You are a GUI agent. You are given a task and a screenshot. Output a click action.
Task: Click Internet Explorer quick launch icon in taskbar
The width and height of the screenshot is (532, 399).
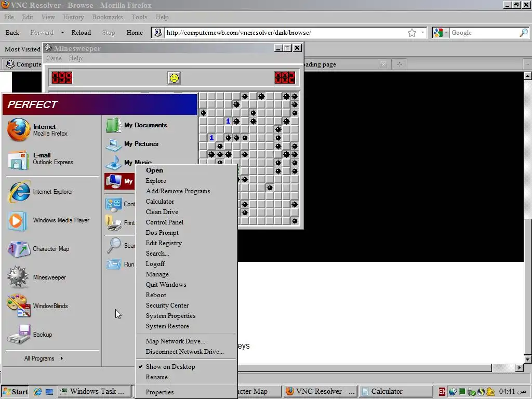point(37,392)
